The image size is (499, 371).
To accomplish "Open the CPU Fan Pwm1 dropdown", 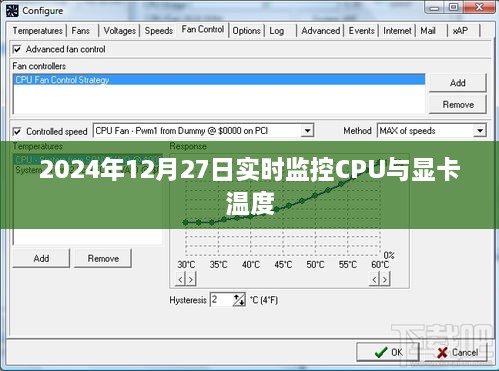I will [307, 131].
